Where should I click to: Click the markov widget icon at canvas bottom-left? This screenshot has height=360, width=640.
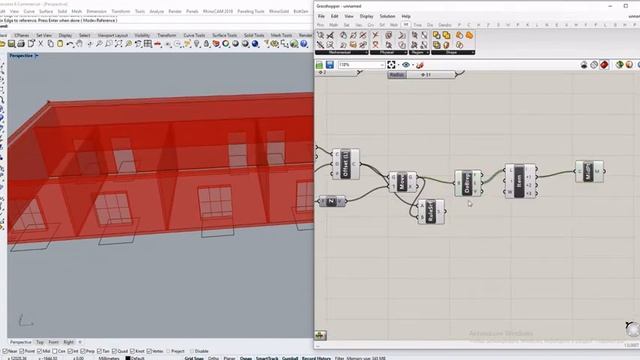320,335
